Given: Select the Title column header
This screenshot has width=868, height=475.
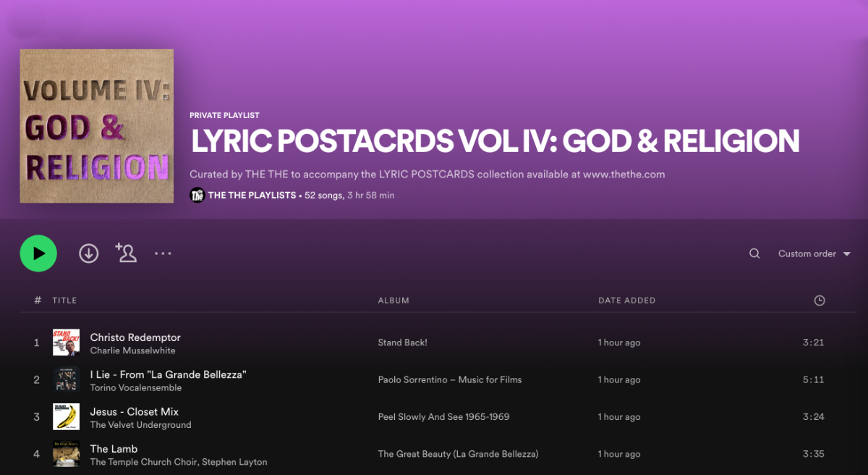Looking at the screenshot, I should coord(63,300).
